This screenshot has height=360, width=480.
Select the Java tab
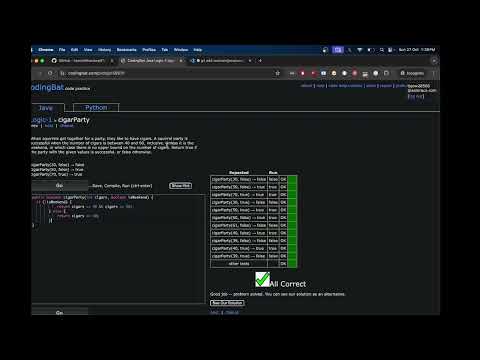click(46, 108)
